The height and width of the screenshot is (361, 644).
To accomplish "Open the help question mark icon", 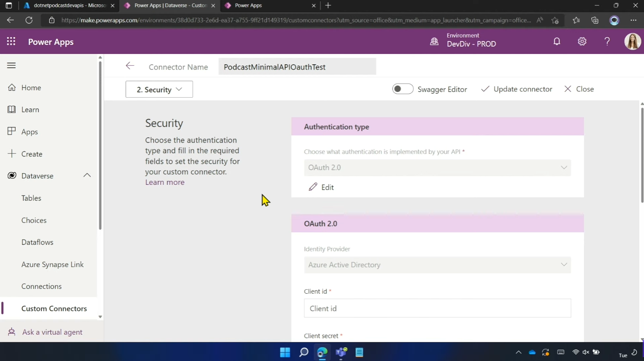I will (607, 41).
